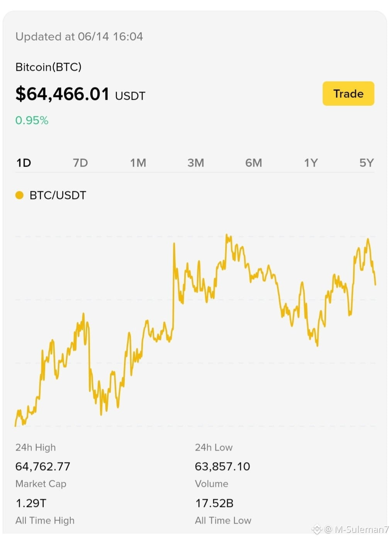The image size is (392, 539).
Task: Click the $64,466.01 price value
Action: pyautogui.click(x=62, y=94)
